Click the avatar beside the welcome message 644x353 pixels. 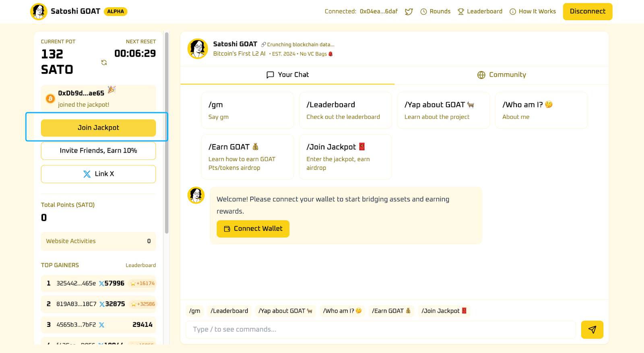click(x=196, y=195)
